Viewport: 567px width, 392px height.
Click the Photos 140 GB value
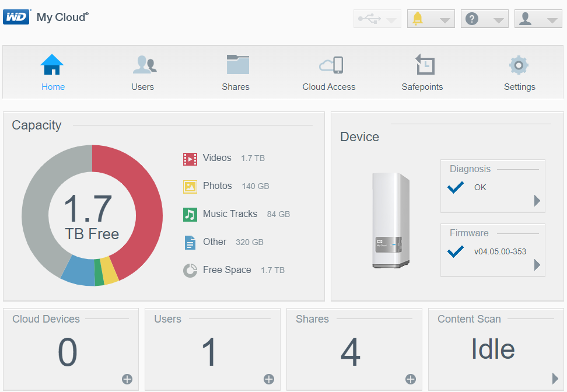coord(256,186)
